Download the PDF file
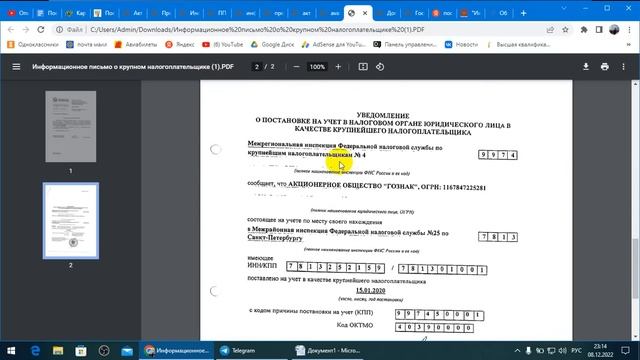Screen dimensions: 640x360 [586, 67]
